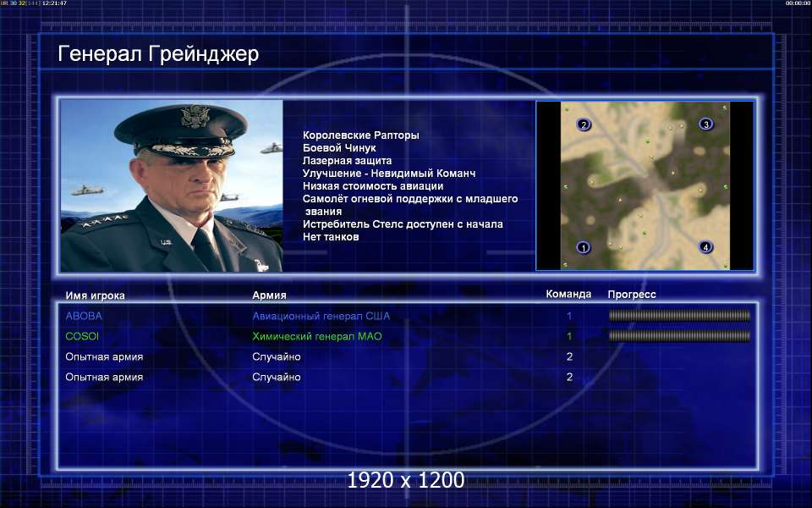
Task: Click 'Лазерная защита' ability line
Action: 347,161
